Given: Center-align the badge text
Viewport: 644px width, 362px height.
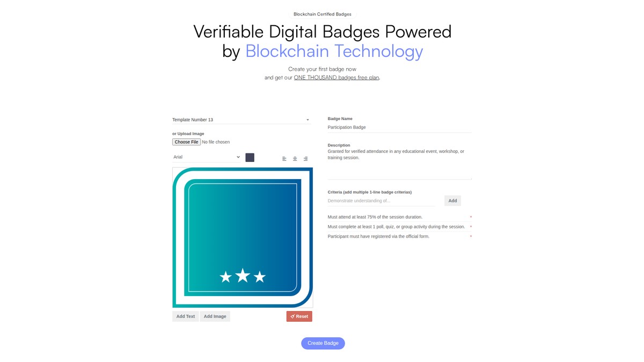Looking at the screenshot, I should click(x=295, y=159).
